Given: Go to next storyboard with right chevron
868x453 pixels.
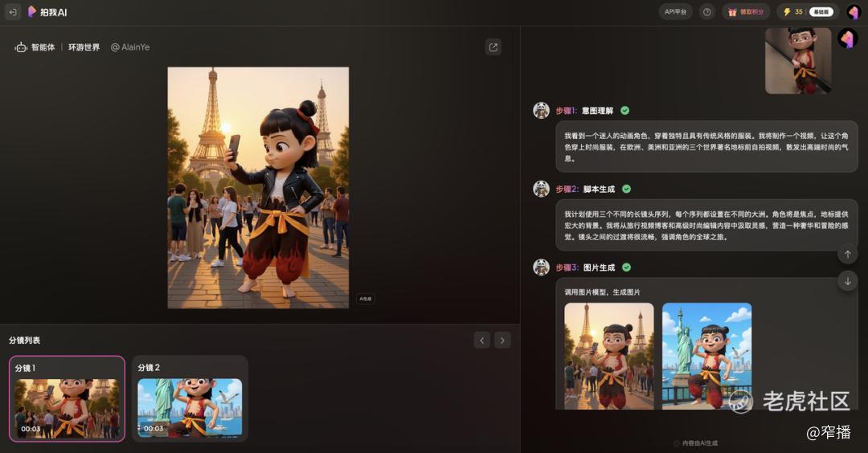Looking at the screenshot, I should 502,341.
